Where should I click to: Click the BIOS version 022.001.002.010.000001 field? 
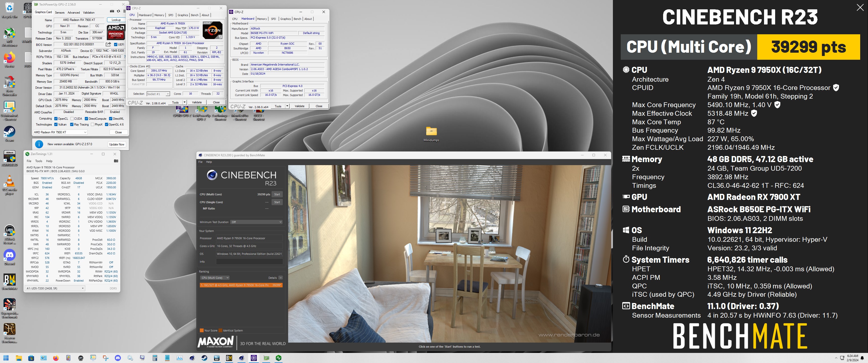(x=79, y=44)
